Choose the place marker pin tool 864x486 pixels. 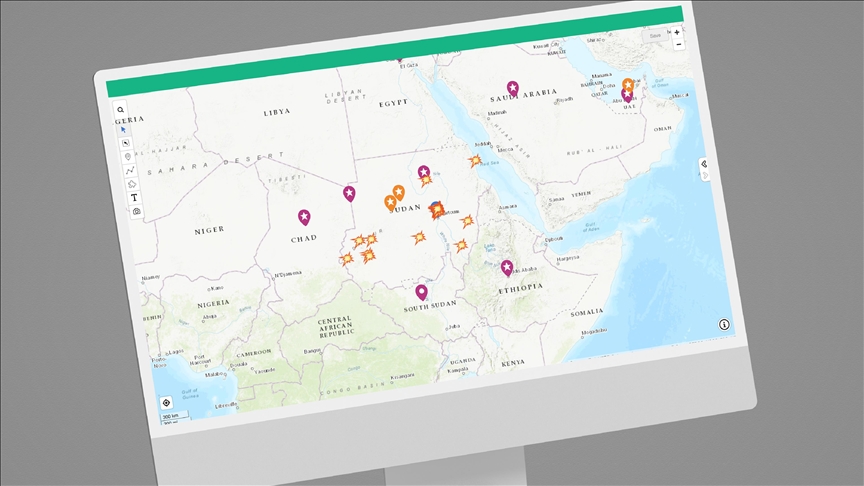127,156
